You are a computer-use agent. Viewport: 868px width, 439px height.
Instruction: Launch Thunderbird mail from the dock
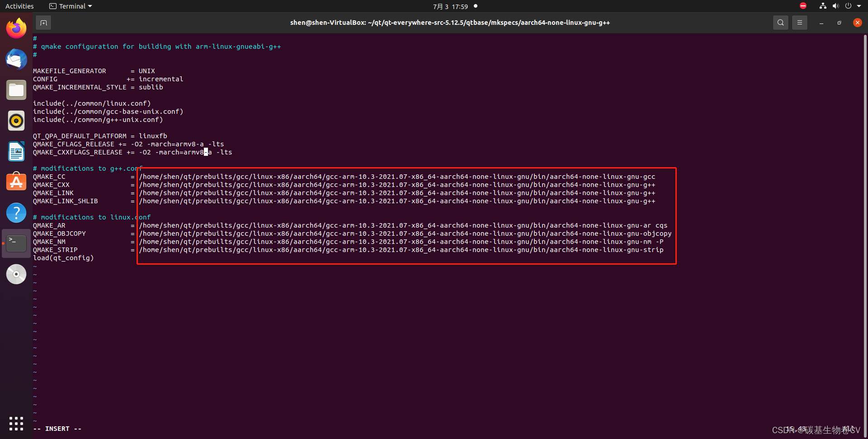(16, 59)
